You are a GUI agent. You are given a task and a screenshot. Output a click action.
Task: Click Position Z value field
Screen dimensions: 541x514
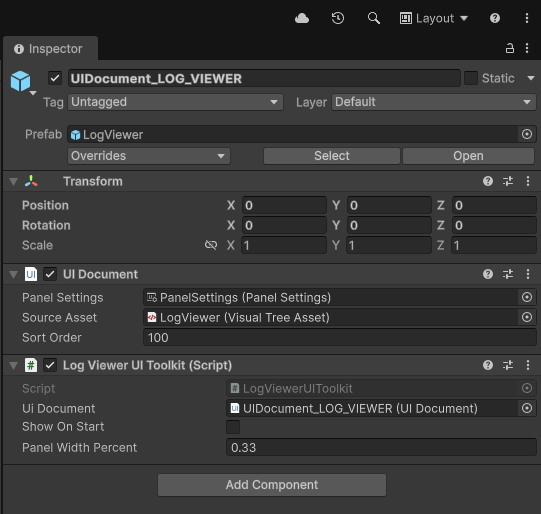coord(494,205)
